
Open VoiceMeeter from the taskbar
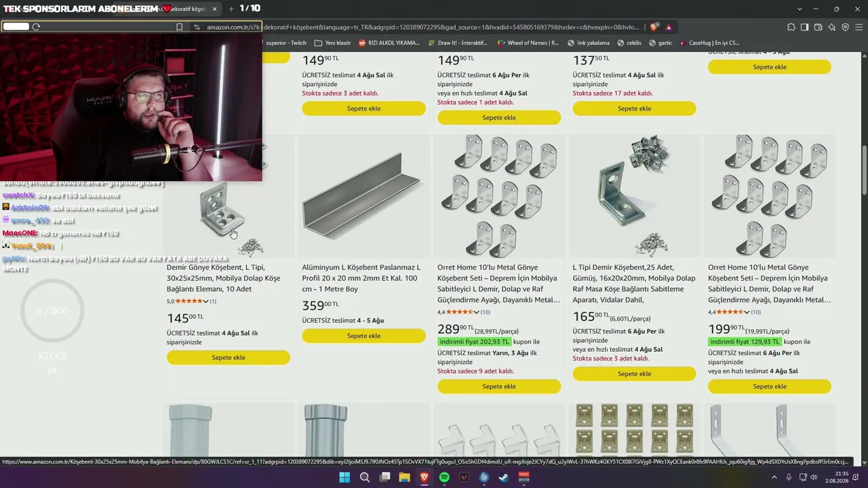pos(524,477)
